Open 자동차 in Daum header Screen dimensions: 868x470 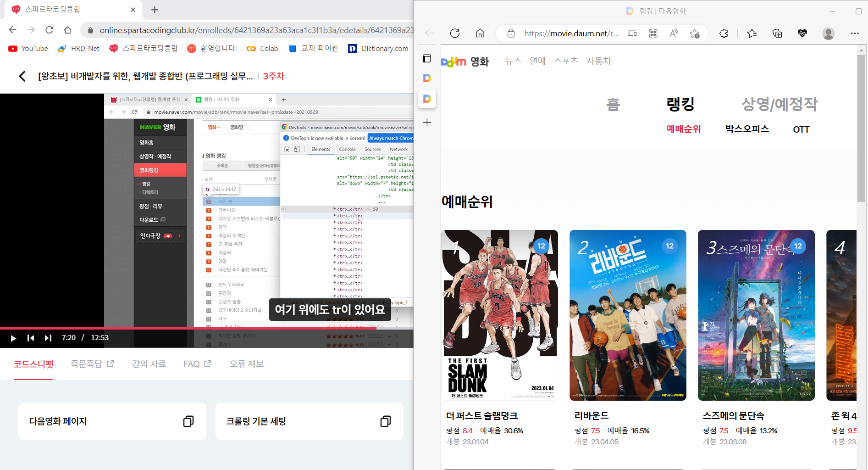(598, 61)
